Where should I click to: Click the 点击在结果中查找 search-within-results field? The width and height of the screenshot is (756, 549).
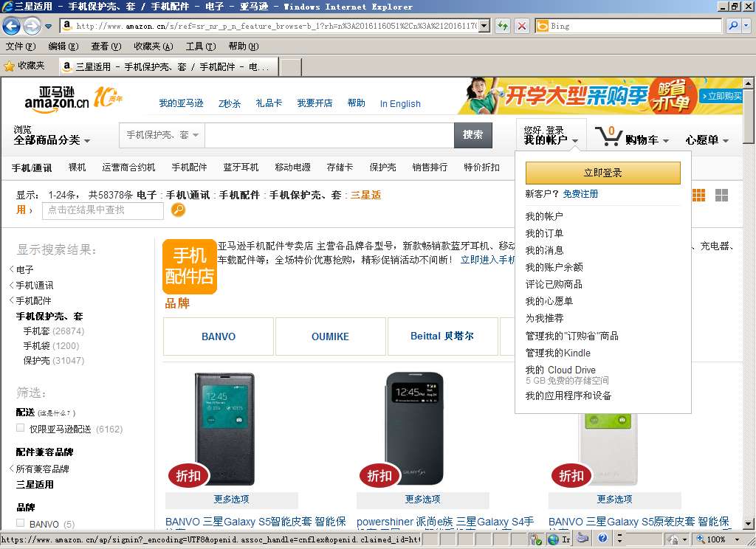(x=103, y=210)
